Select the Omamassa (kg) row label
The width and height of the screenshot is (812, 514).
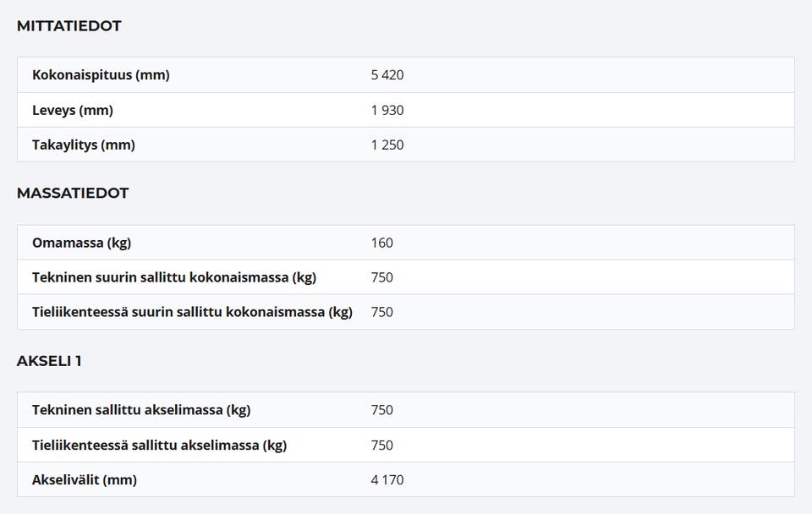[x=82, y=243]
